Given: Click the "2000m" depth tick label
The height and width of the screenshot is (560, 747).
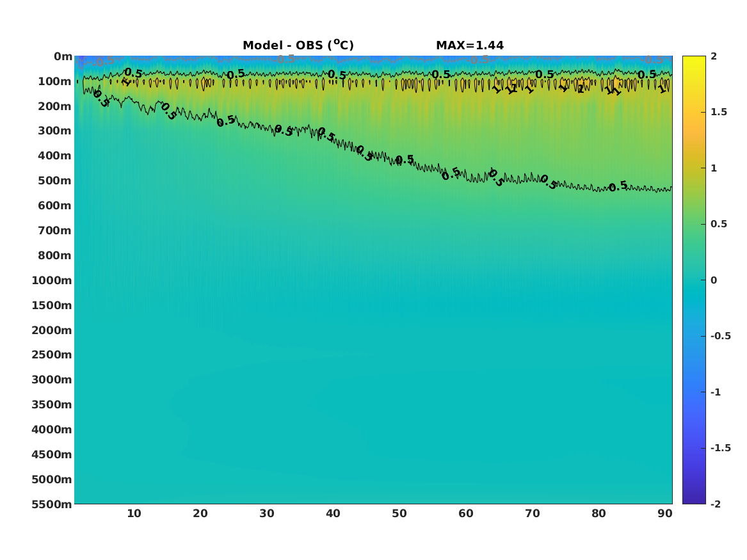Looking at the screenshot, I should (x=52, y=330).
